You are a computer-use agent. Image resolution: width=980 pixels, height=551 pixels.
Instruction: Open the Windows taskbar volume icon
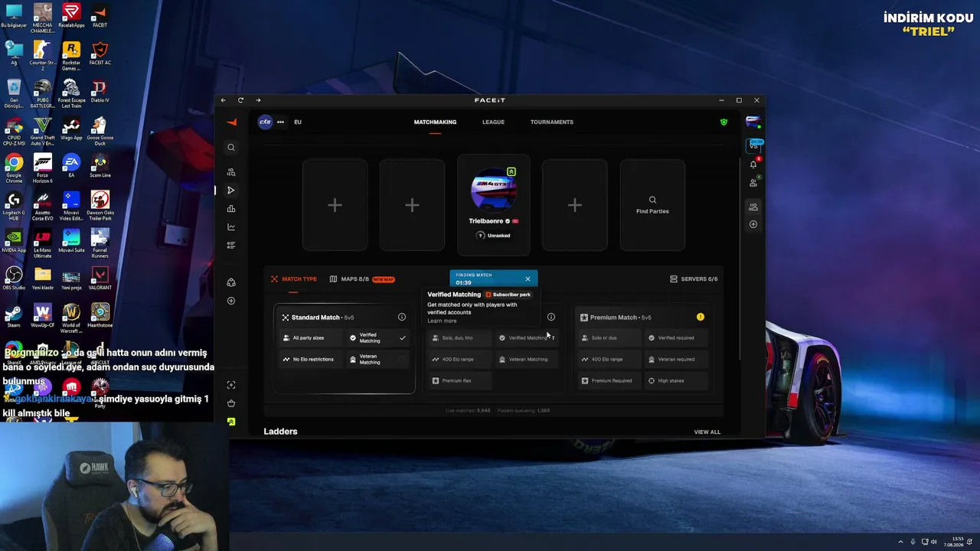coord(933,542)
